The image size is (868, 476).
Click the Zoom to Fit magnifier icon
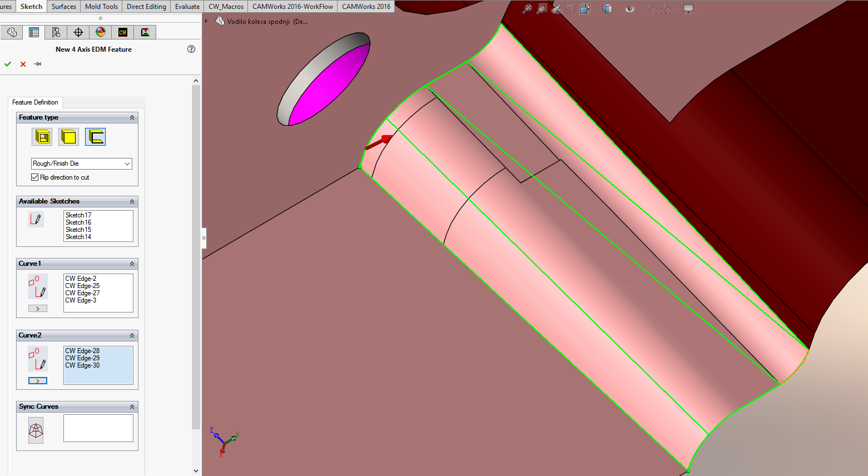click(527, 9)
